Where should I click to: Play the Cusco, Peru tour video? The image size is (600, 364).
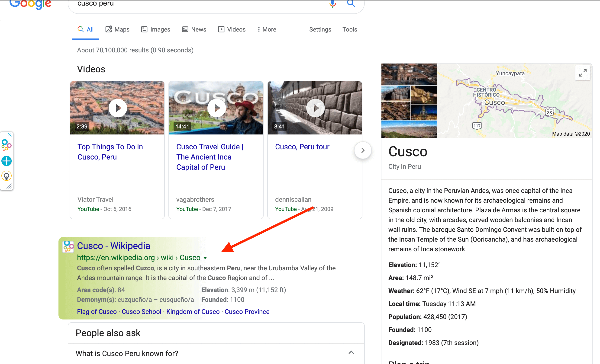315,108
